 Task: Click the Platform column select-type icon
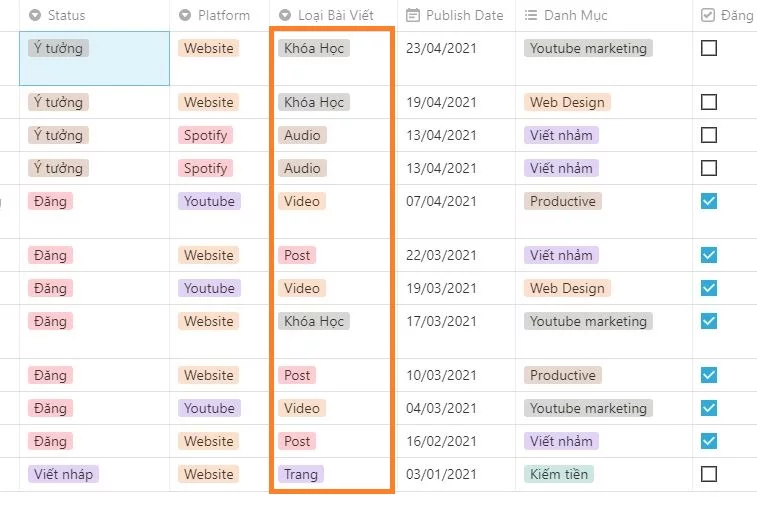pos(185,15)
